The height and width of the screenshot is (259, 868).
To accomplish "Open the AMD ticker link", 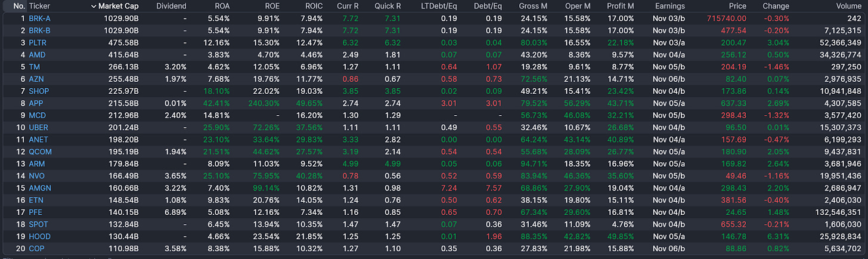I will (x=37, y=55).
